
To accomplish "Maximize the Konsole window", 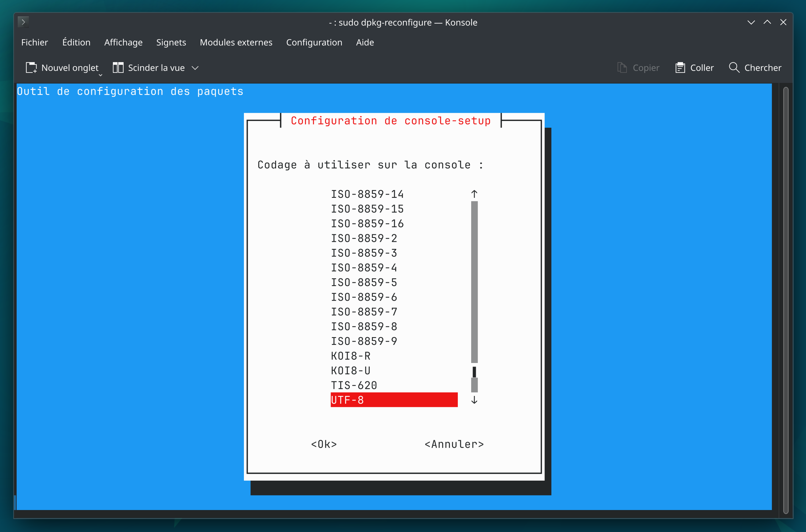I will (767, 22).
